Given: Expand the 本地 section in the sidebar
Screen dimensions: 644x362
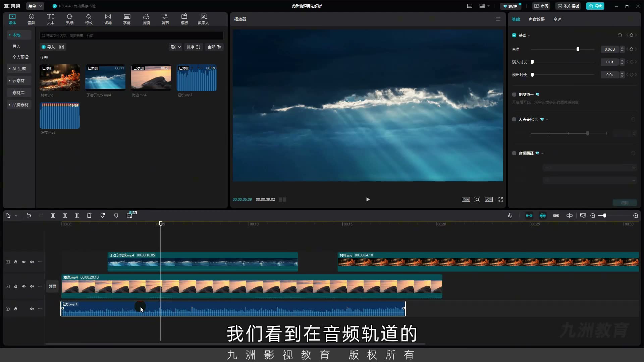Looking at the screenshot, I should click(x=19, y=35).
